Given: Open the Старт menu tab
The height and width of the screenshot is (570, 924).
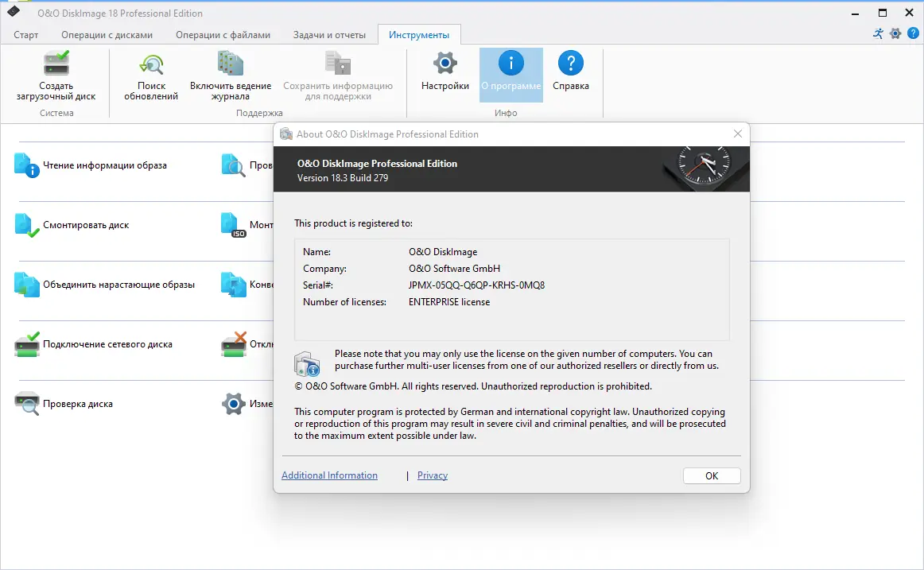Looking at the screenshot, I should coord(25,34).
